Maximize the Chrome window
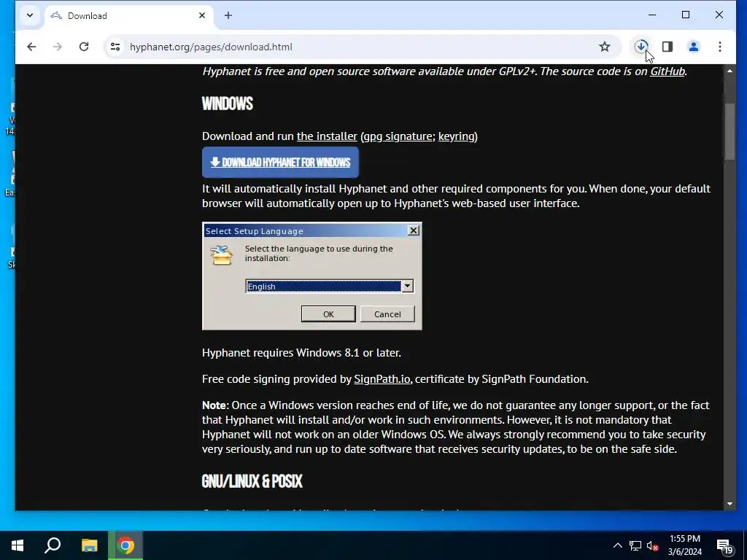This screenshot has width=747, height=560. (x=686, y=15)
